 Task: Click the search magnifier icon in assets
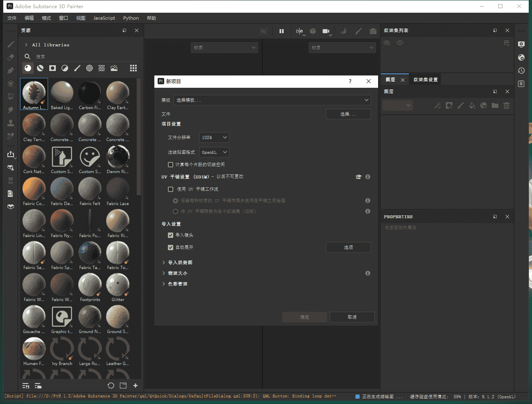click(28, 57)
